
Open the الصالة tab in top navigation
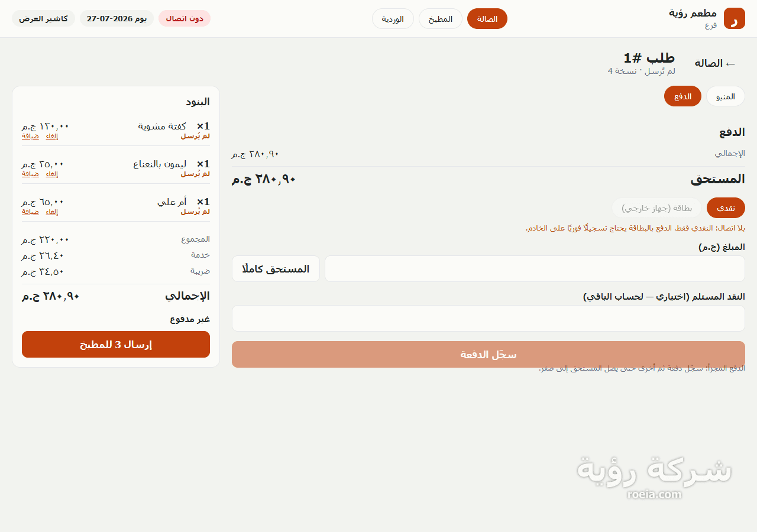point(487,18)
